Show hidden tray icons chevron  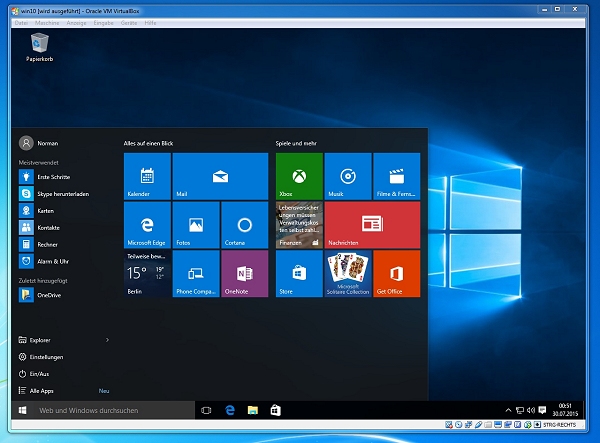click(508, 410)
